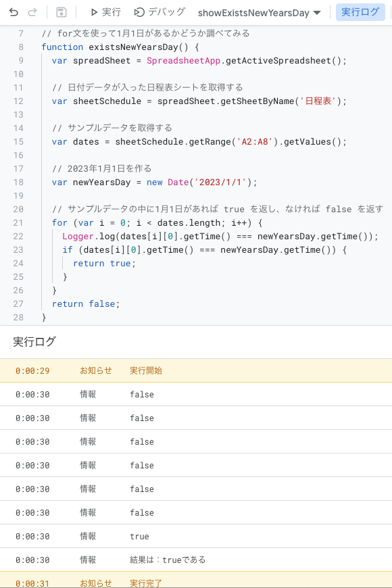Image resolution: width=392 pixels, height=588 pixels.
Task: Save the project with floppy icon
Action: pos(61,12)
